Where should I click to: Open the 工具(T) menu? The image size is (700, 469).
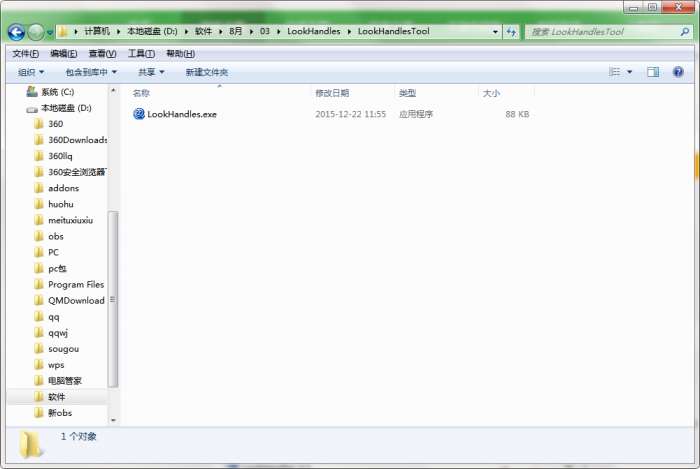coord(141,54)
